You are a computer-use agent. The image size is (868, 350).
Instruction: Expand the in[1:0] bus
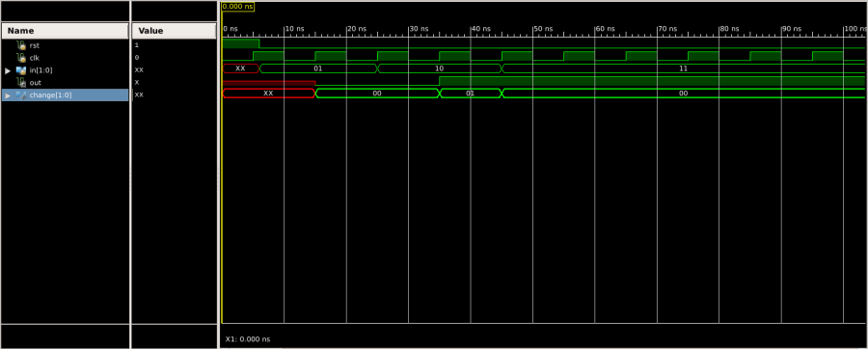click(x=8, y=70)
